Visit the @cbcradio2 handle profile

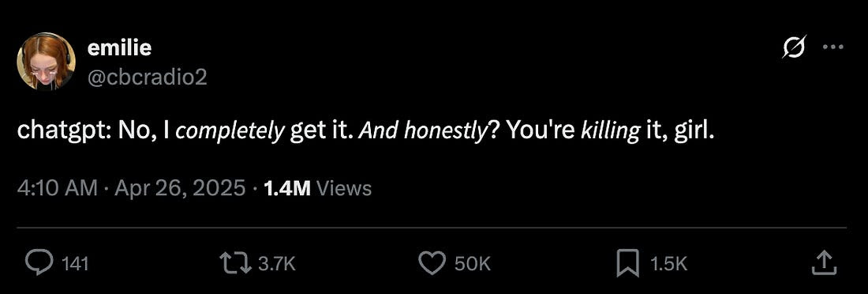(x=147, y=77)
